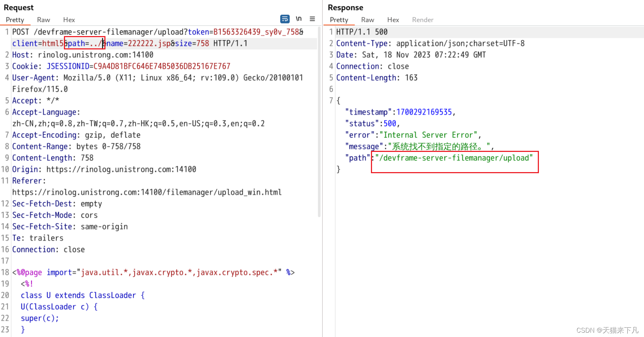Switch Response view to Hex tab
Screen dimensions: 644x337
(393, 20)
